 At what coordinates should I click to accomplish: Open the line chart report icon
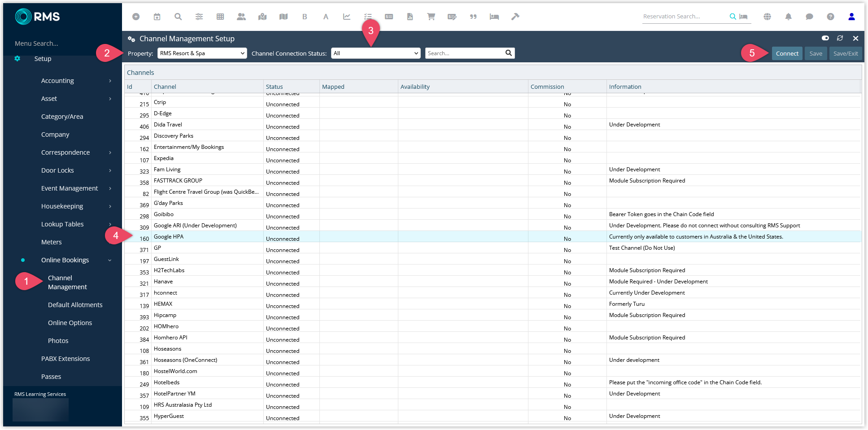pyautogui.click(x=347, y=17)
